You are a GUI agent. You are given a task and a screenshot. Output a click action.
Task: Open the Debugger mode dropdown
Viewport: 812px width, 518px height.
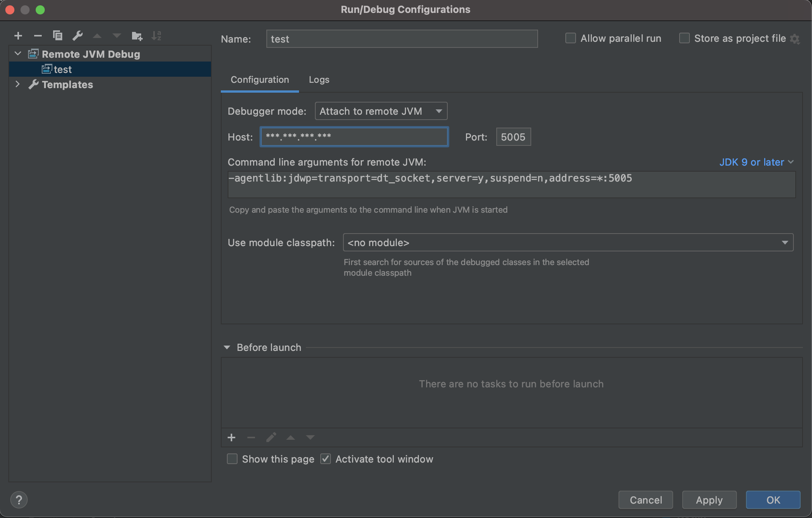point(381,111)
